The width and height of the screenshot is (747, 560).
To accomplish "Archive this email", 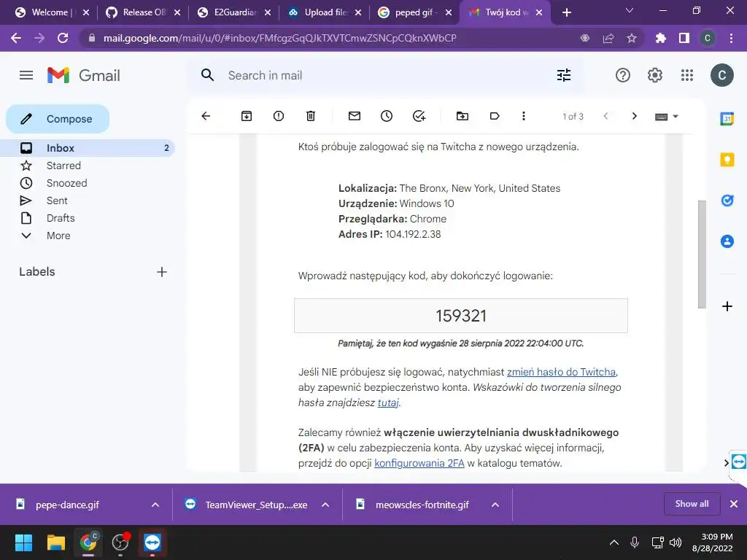I will point(247,116).
